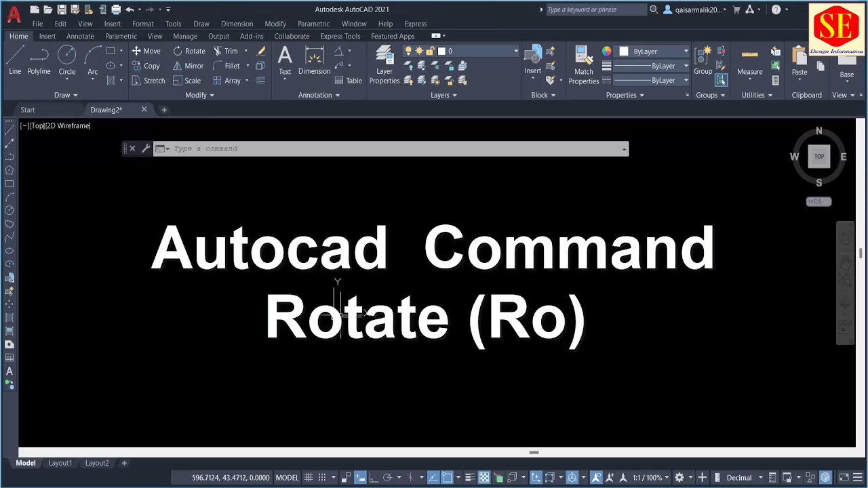Click the Measure tool
The width and height of the screenshot is (868, 488).
[x=749, y=60]
